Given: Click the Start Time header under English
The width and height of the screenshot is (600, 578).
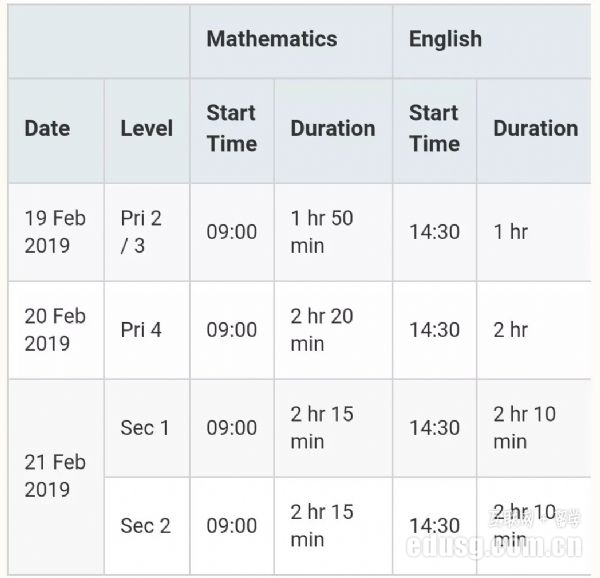Looking at the screenshot, I should [x=434, y=129].
